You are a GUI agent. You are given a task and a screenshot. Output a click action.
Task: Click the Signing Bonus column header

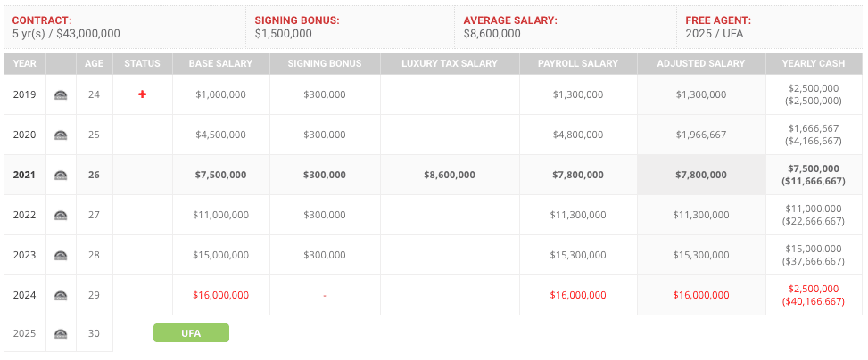tap(324, 63)
